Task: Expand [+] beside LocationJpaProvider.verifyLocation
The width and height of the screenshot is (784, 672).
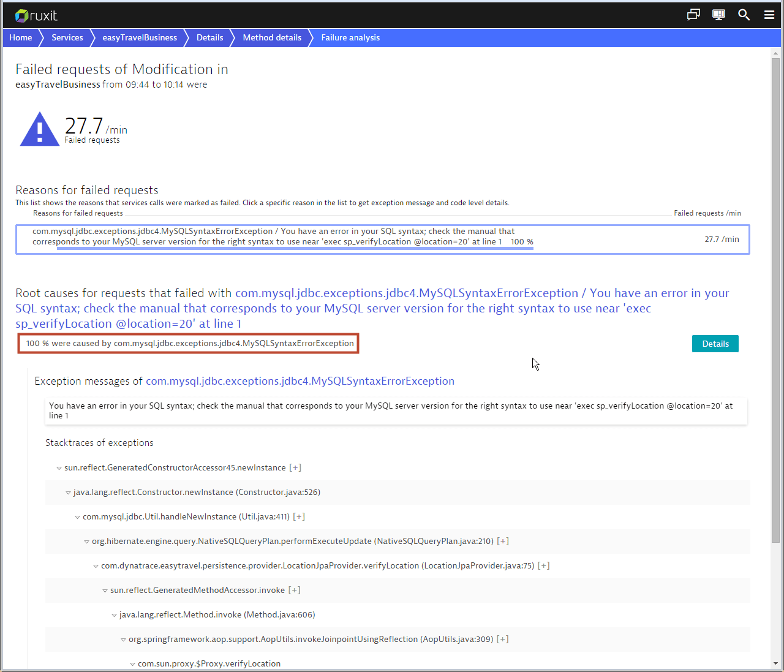Action: click(544, 565)
